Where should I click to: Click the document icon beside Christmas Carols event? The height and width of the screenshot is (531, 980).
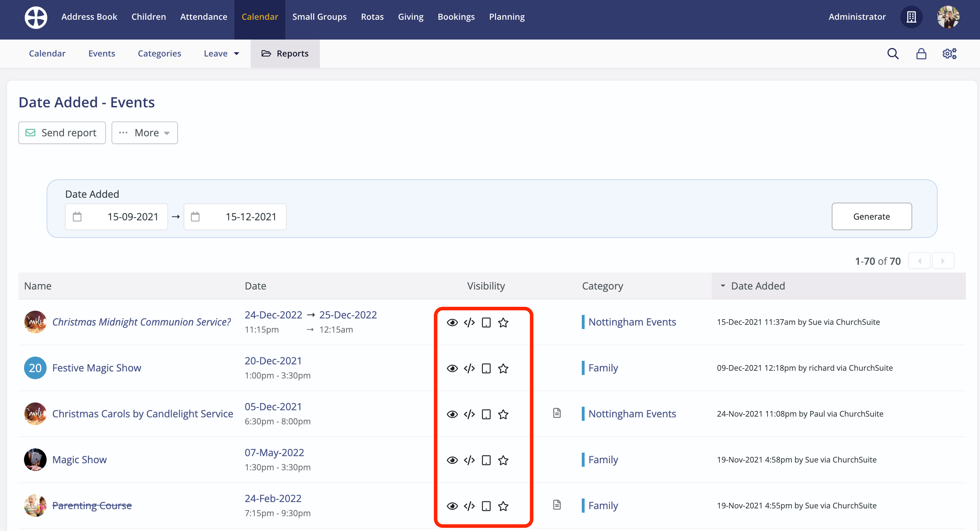[557, 413]
